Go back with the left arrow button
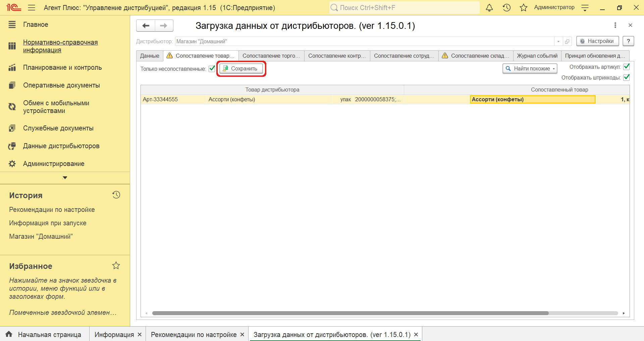The height and width of the screenshot is (341, 644). pyautogui.click(x=146, y=25)
